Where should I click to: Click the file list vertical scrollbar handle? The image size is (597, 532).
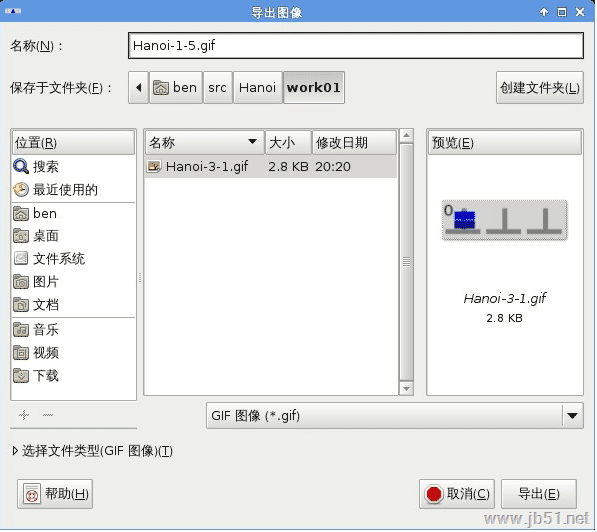pos(407,262)
